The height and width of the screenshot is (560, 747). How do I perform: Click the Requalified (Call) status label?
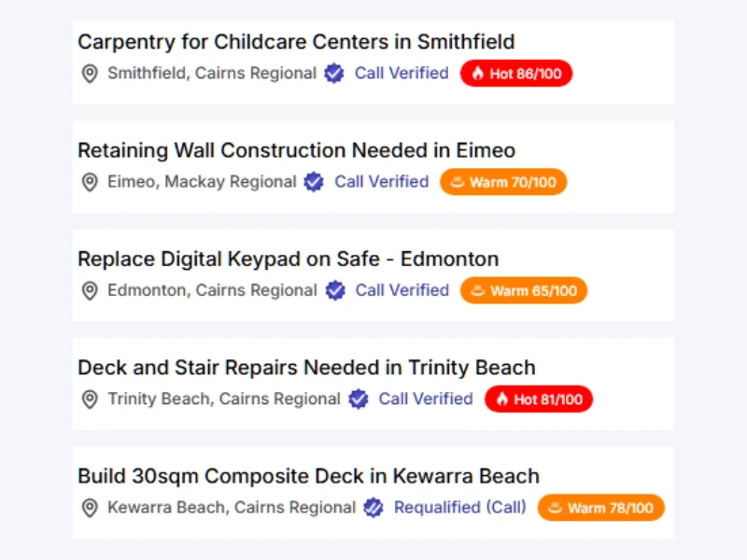(x=459, y=508)
